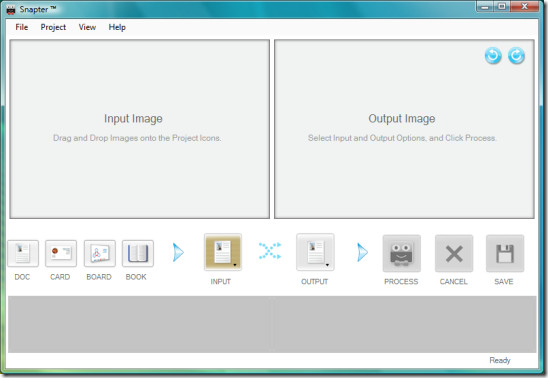Open the File menu
Viewport: 548px width, 378px height.
pyautogui.click(x=22, y=27)
